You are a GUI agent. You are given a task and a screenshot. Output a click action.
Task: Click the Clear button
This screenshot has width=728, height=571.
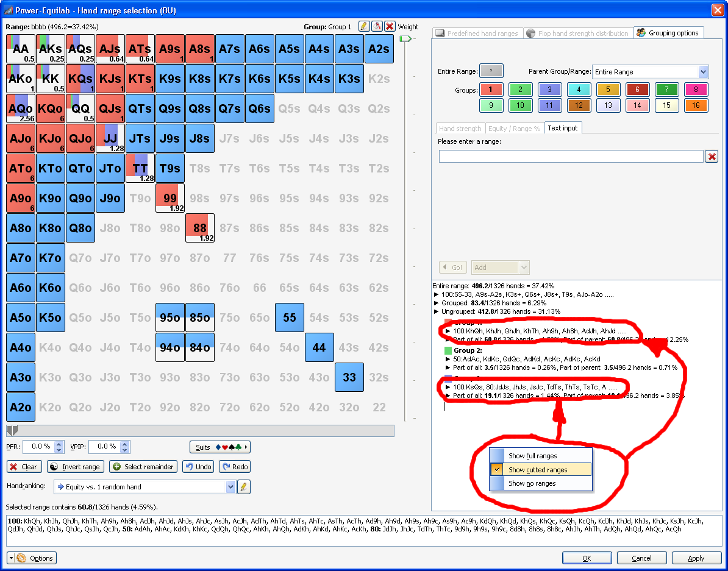click(x=24, y=467)
